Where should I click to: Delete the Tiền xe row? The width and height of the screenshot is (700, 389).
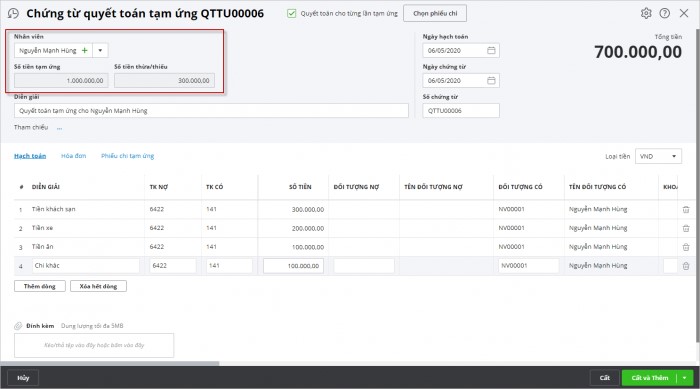click(x=686, y=228)
